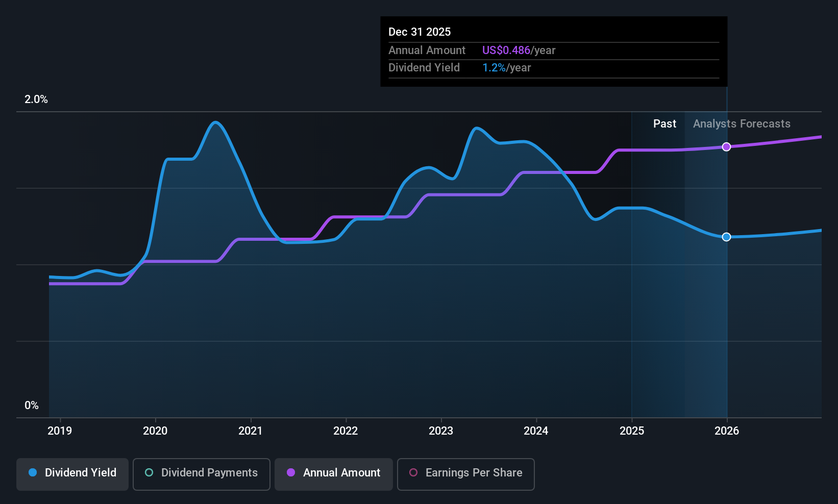Click the 1.2%/year yield value in tooltip

[506, 68]
